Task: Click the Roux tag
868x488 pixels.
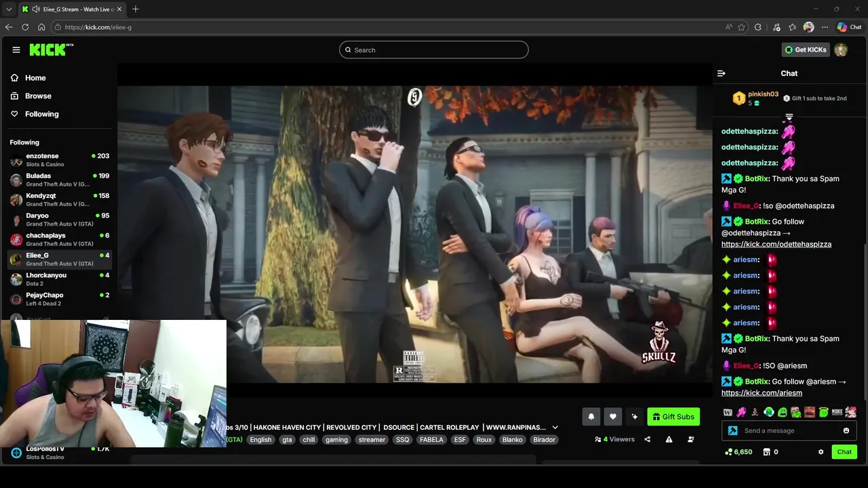Action: pos(484,440)
